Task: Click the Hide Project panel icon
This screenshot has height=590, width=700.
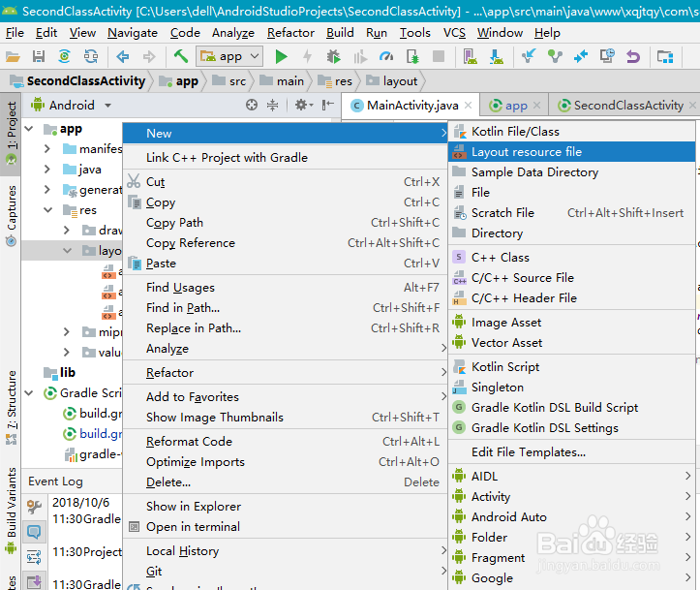Action: tap(328, 105)
